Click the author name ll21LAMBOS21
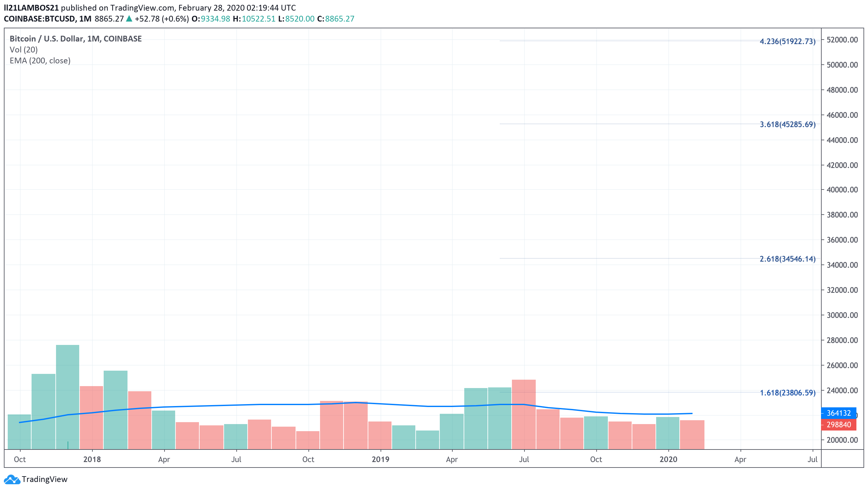The image size is (868, 491). click(x=31, y=7)
